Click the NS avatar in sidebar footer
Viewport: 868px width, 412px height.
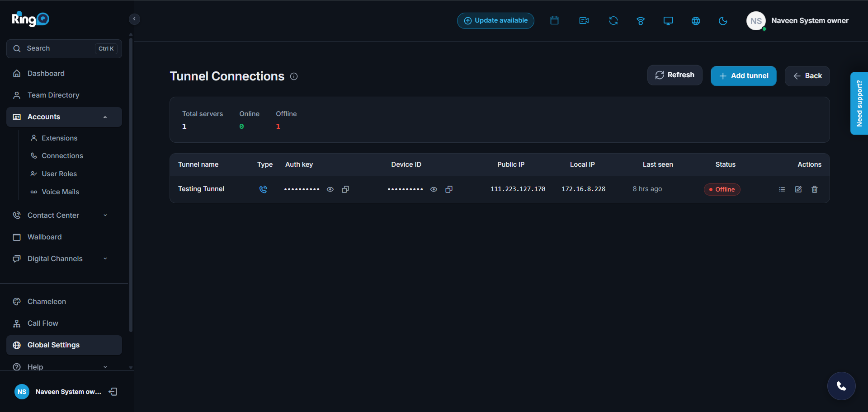[22, 392]
